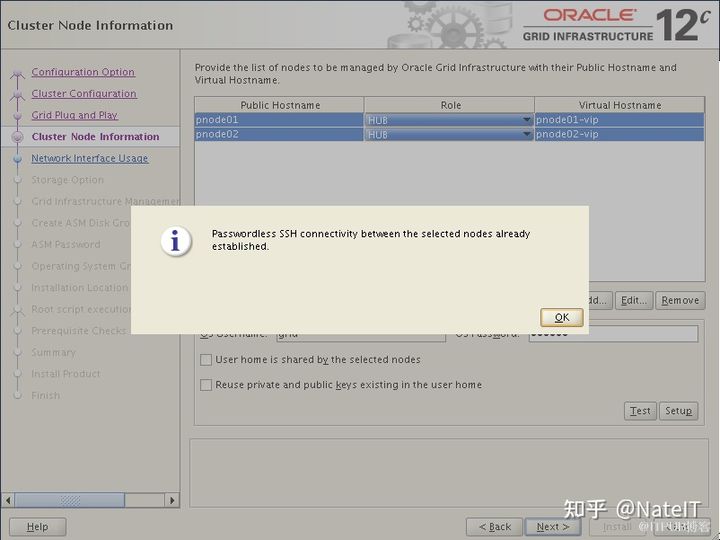720x540 pixels.
Task: Click the Remove button
Action: (680, 301)
